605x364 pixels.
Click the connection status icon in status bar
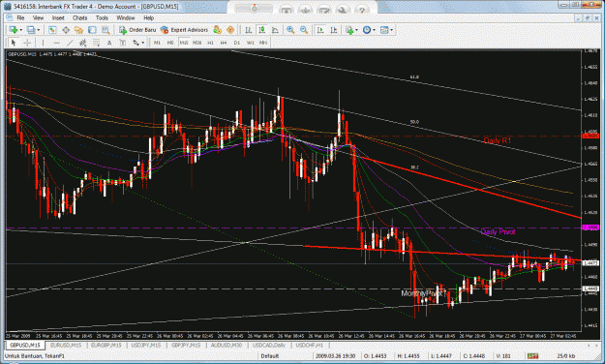click(533, 356)
